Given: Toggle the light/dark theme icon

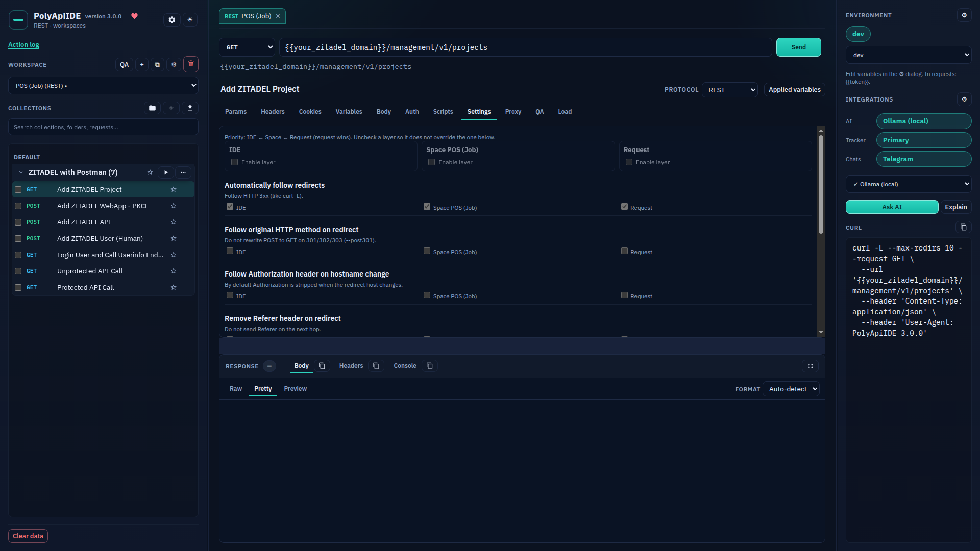Looking at the screenshot, I should click(x=190, y=20).
